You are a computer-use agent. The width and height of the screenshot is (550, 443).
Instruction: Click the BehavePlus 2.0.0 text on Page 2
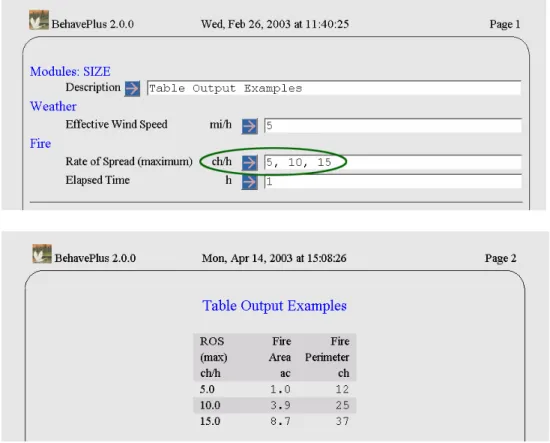coord(95,258)
